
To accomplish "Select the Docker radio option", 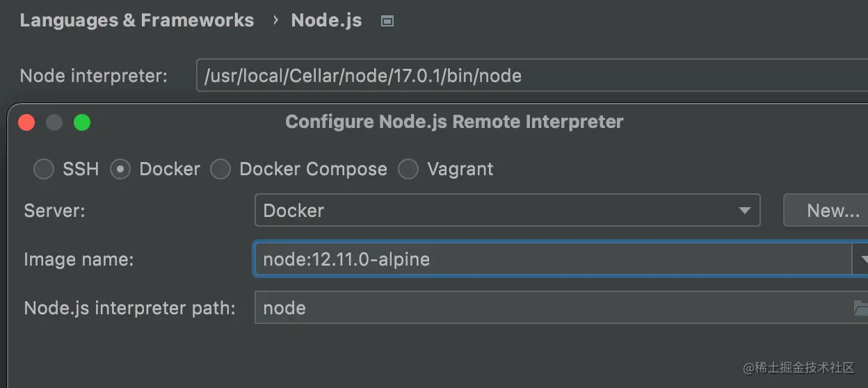I will (x=120, y=169).
